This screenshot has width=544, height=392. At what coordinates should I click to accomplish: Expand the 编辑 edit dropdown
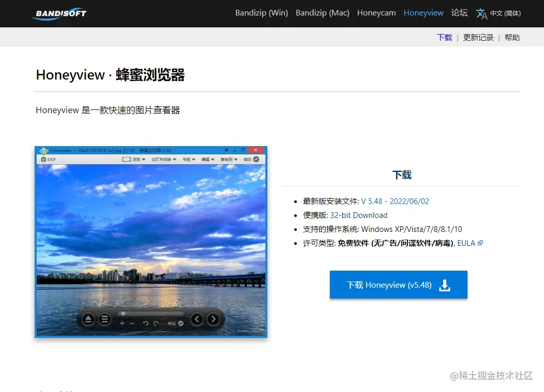point(208,160)
